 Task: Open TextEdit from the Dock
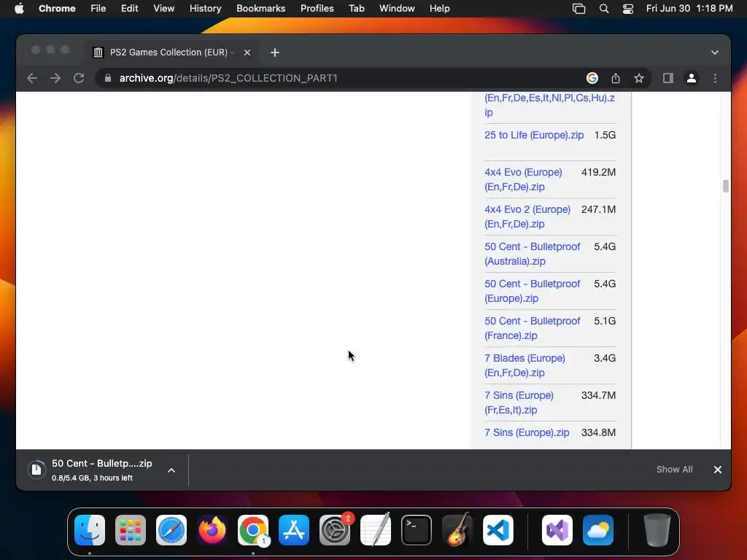click(x=376, y=530)
